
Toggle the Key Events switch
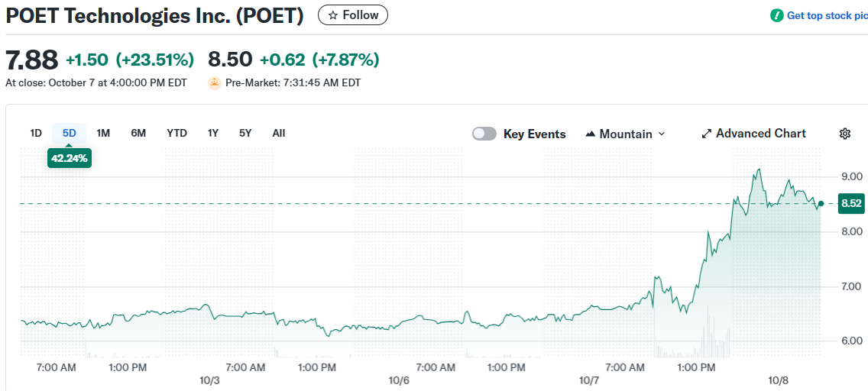tap(484, 134)
